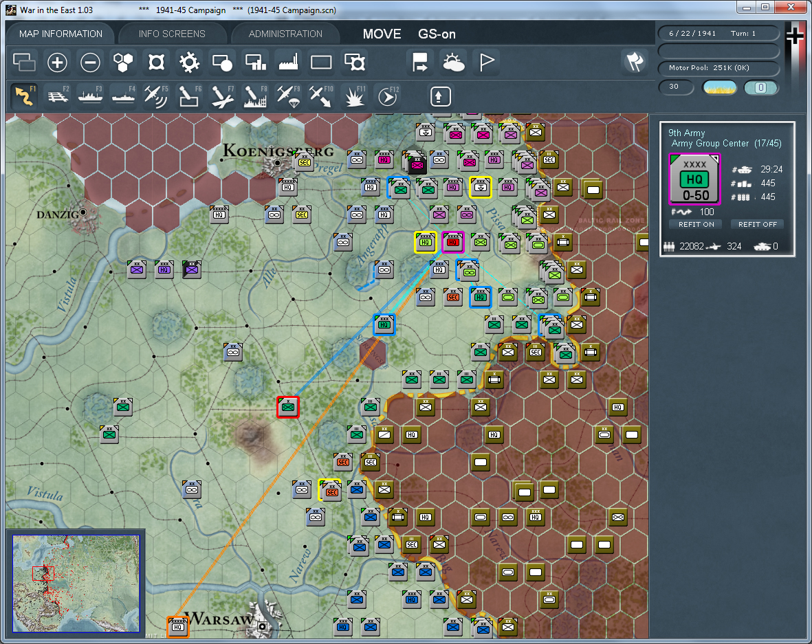812x644 pixels.
Task: Click the '30' value box below Motor Pool
Action: [x=676, y=87]
